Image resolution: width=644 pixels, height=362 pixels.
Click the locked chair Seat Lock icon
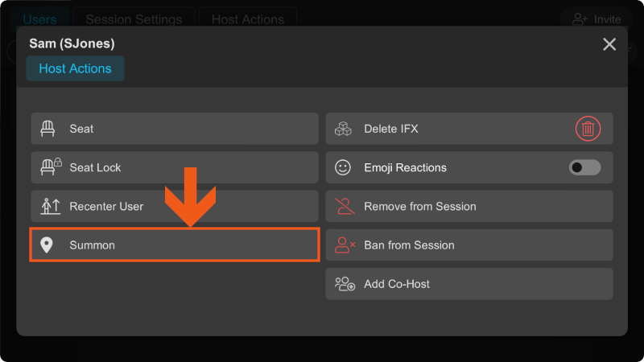[x=51, y=167]
